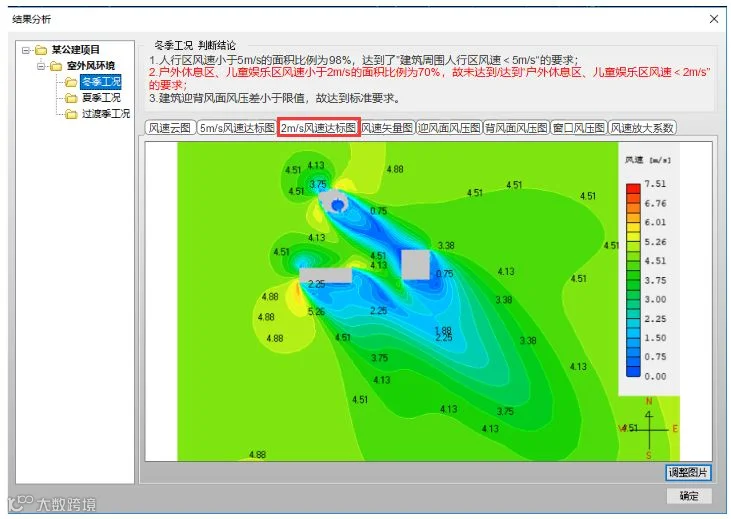Screen dimensions: 731x519
Task: Select 过渡季工况 in the tree
Action: (106, 113)
